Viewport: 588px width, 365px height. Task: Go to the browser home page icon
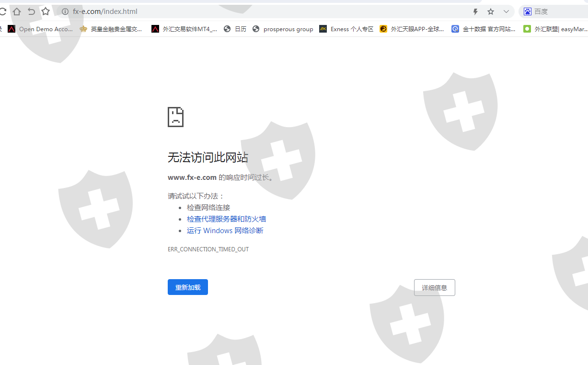[17, 12]
